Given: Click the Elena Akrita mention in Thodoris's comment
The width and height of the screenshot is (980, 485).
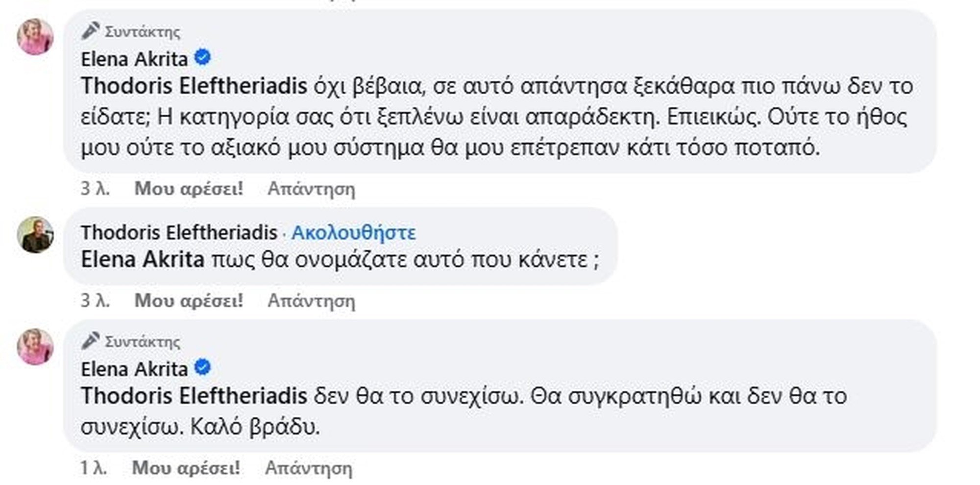Looking at the screenshot, I should 142,259.
